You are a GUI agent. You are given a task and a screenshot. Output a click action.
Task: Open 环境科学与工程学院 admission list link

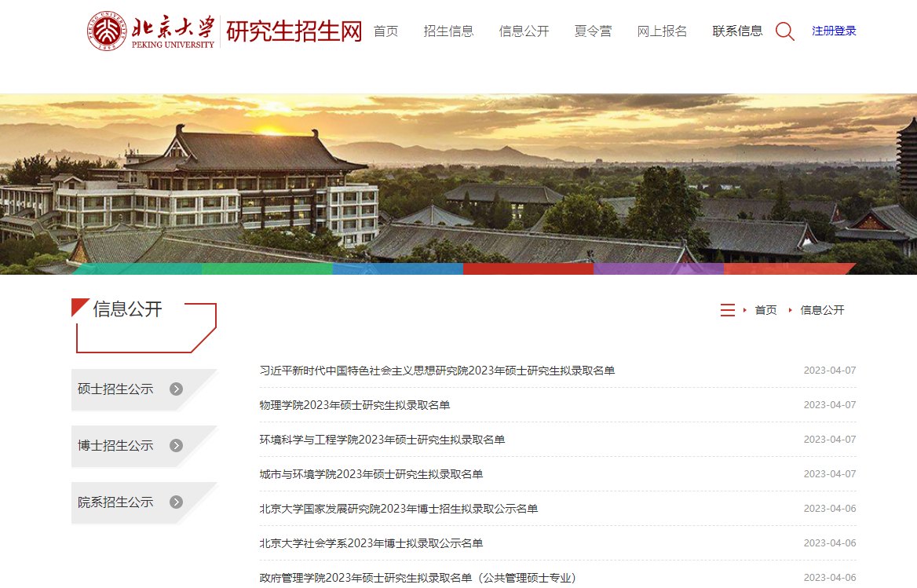(x=382, y=440)
